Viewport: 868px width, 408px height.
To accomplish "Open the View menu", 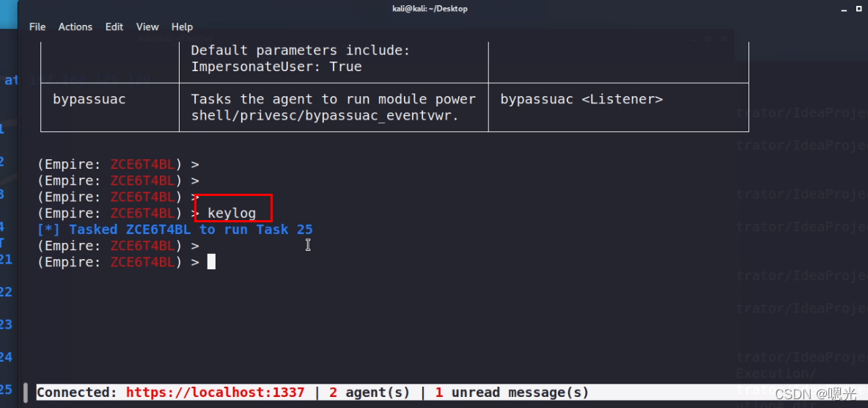I will [x=147, y=26].
